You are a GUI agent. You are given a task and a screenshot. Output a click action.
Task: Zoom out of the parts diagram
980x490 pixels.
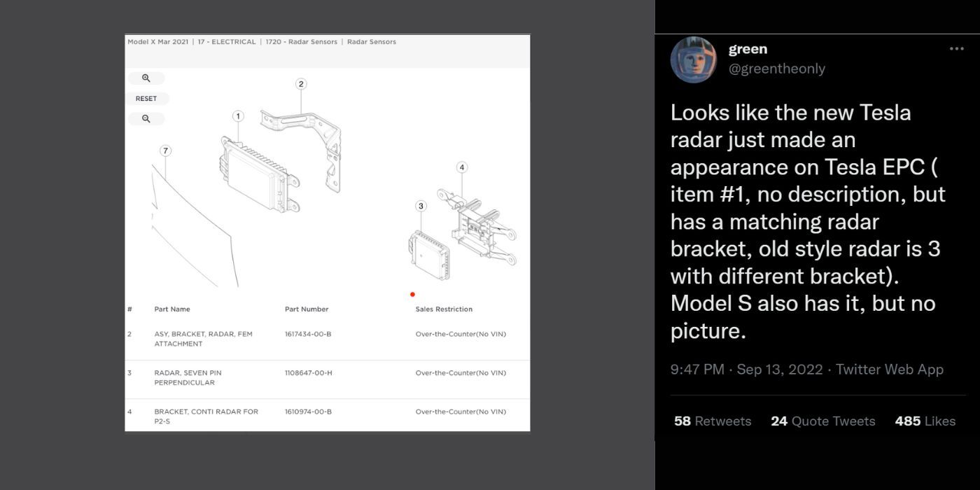pos(146,119)
